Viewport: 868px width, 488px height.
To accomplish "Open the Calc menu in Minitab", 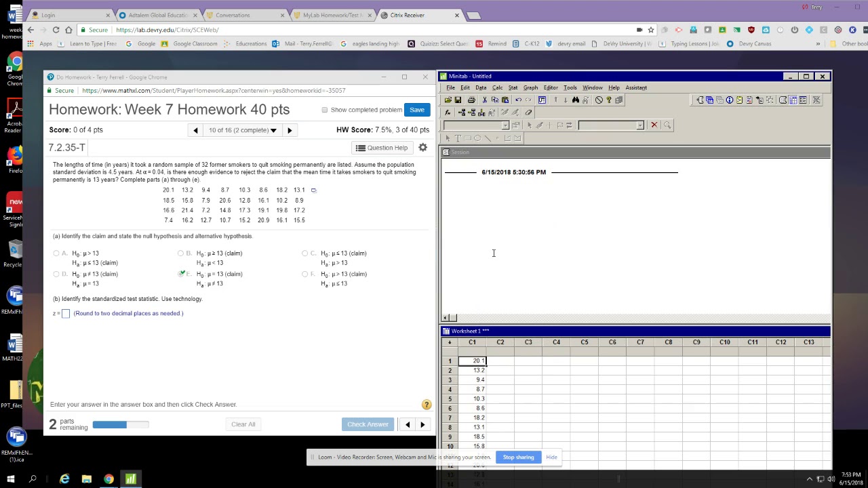I will [x=497, y=87].
